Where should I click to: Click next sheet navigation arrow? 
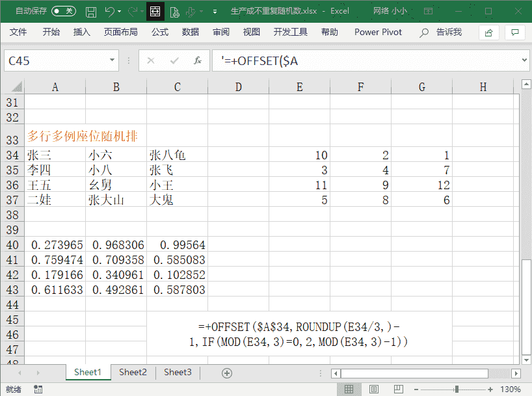click(x=38, y=373)
